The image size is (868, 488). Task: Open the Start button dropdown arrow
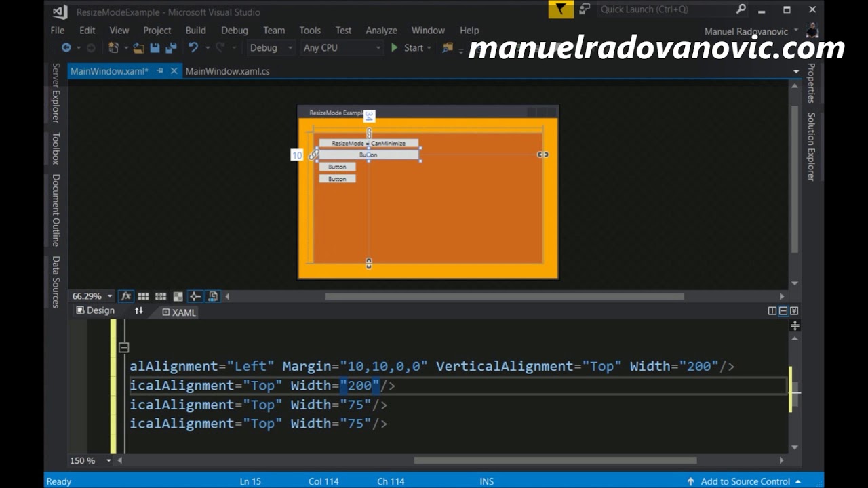[x=429, y=48]
